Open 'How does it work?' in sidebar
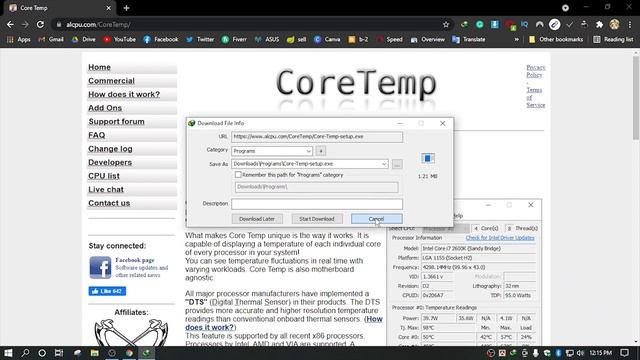 (x=124, y=94)
